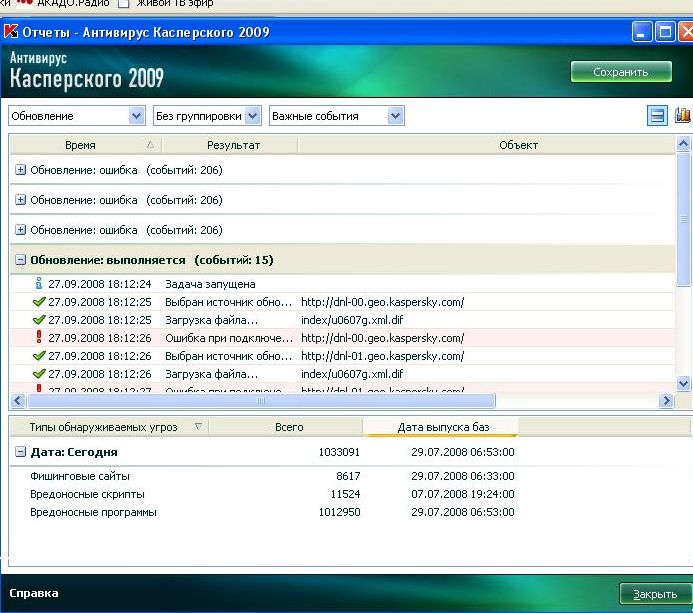Switch to list view icon

point(657,116)
